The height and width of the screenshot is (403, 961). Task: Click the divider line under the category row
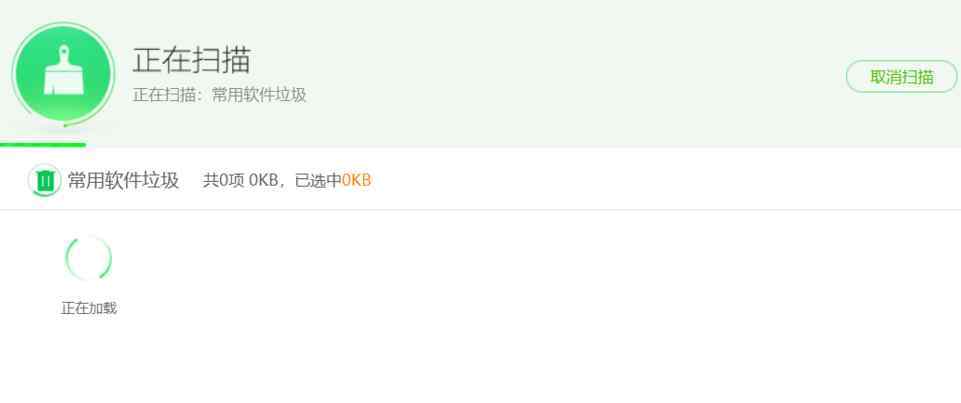480,209
